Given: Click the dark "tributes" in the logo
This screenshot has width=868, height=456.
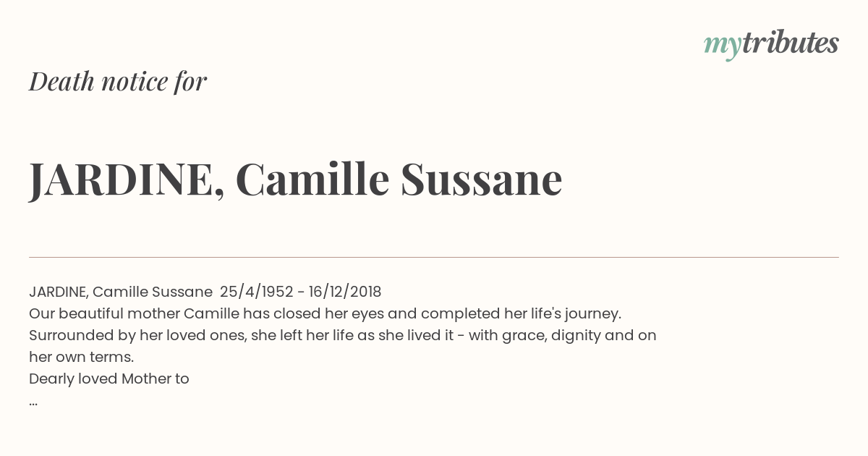Looking at the screenshot, I should (790, 43).
